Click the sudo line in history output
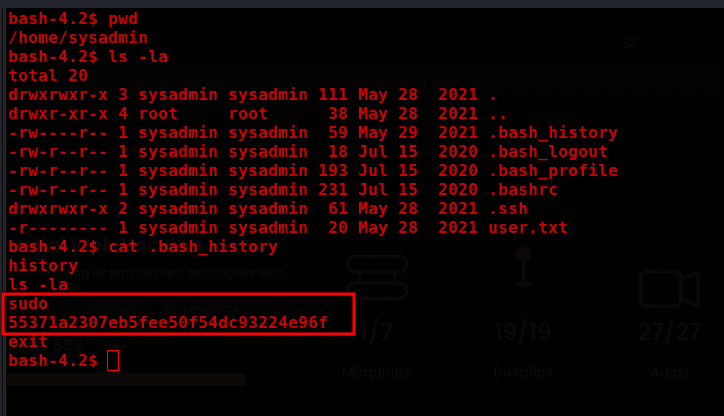 coord(28,303)
